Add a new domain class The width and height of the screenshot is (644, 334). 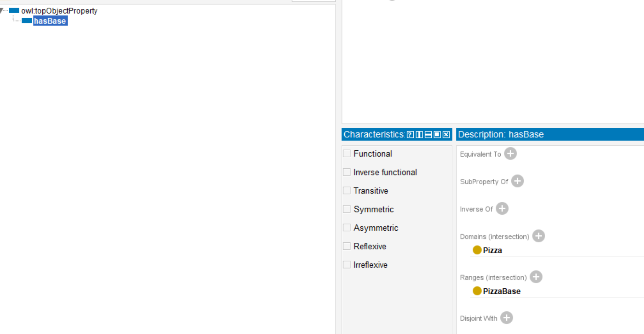[538, 236]
